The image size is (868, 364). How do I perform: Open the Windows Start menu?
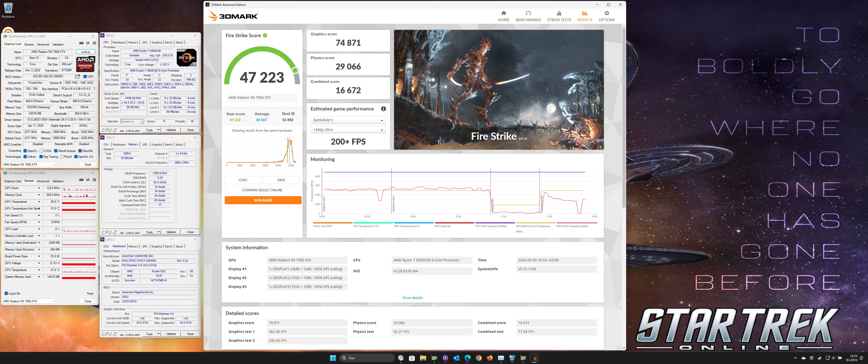333,358
